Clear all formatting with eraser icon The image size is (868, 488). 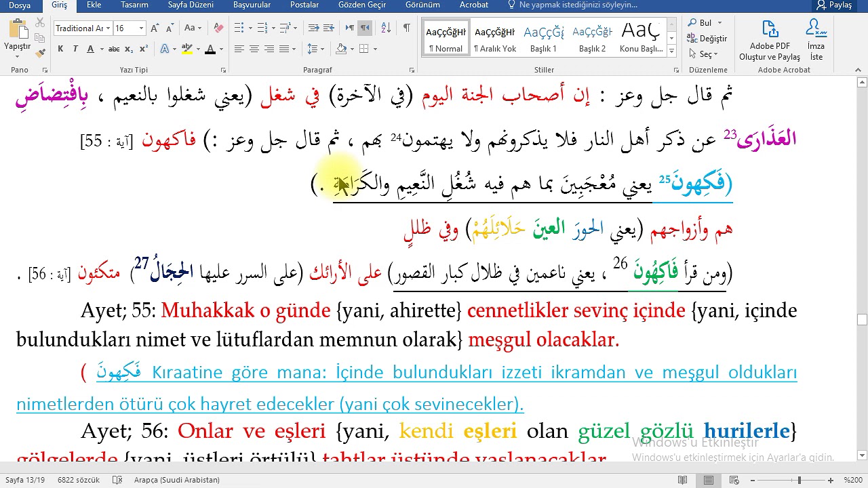point(218,28)
